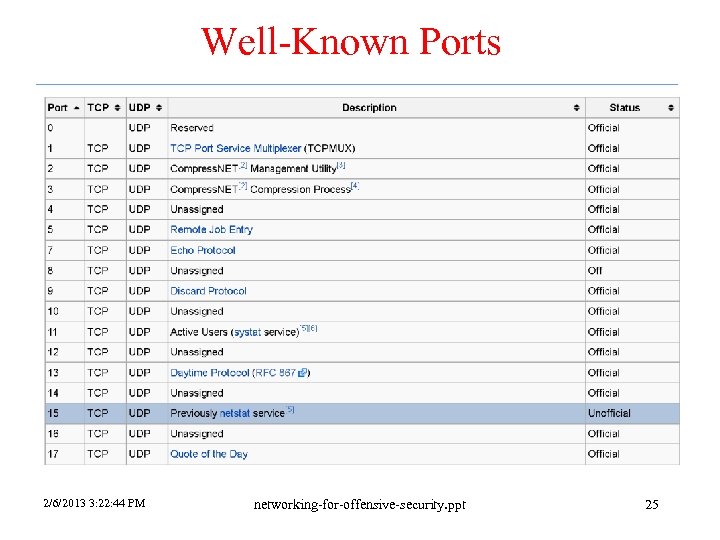Sort the Status column via arrows
720x540 pixels.
point(671,108)
